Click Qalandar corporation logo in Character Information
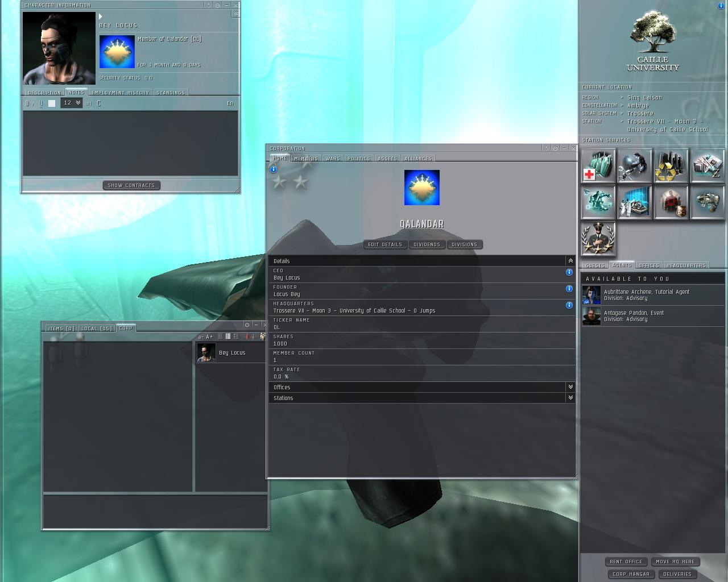This screenshot has height=582, width=728. [117, 52]
